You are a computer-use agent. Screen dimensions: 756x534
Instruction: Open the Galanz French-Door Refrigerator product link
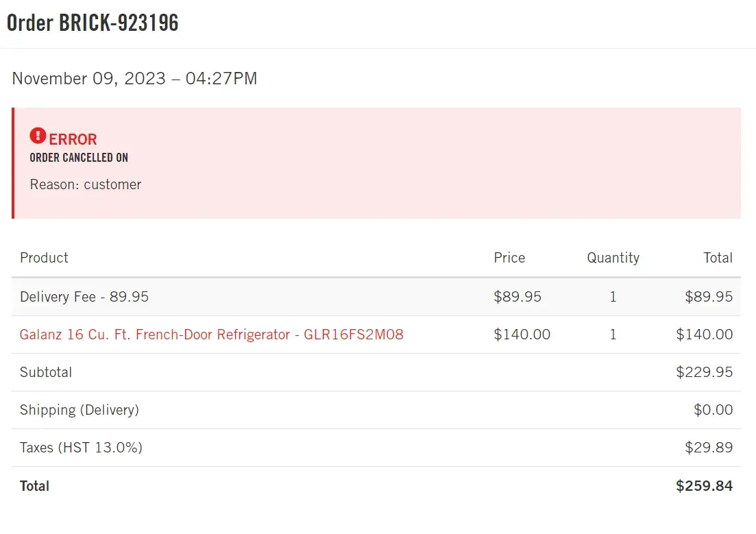pos(211,335)
